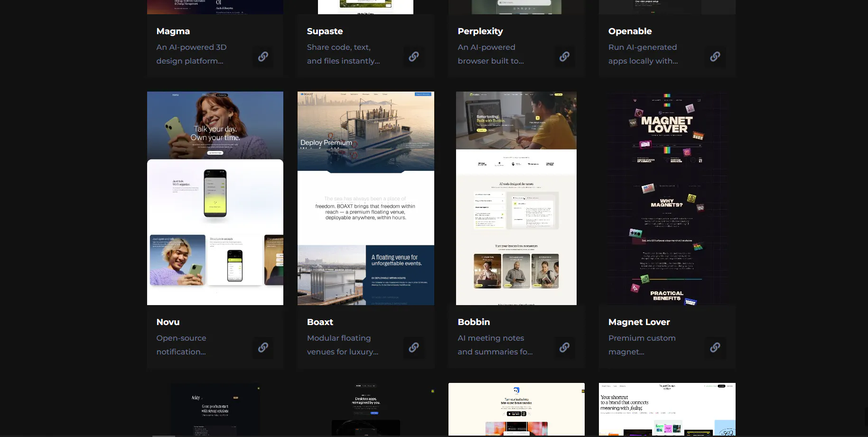Open the cream brain-snacks preview thumbnail
Viewport: 868px width, 437px height.
point(516,409)
